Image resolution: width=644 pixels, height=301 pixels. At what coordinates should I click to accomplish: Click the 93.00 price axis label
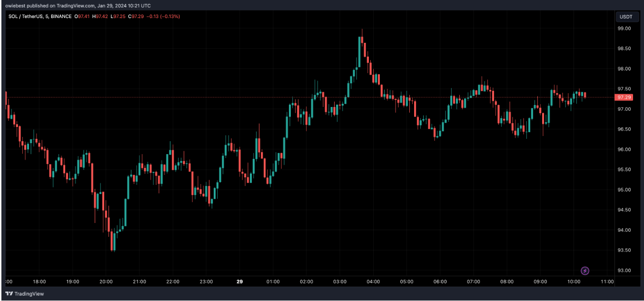coord(624,271)
